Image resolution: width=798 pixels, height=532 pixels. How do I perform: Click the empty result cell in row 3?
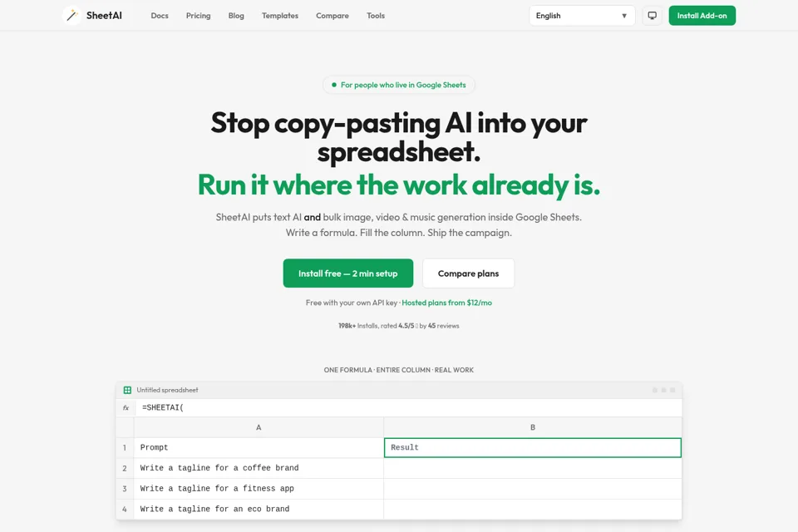(532, 489)
